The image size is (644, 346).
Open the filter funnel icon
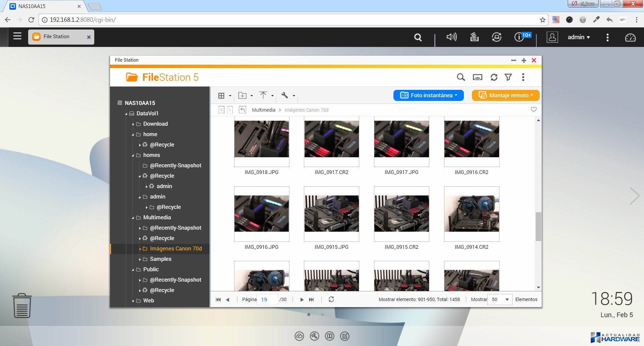(x=508, y=77)
